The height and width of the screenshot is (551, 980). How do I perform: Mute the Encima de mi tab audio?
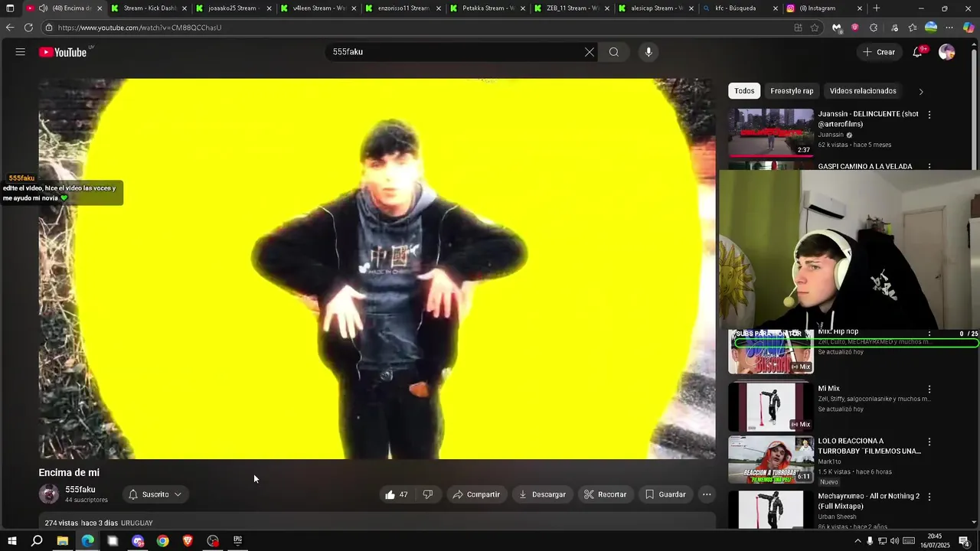pos(44,8)
